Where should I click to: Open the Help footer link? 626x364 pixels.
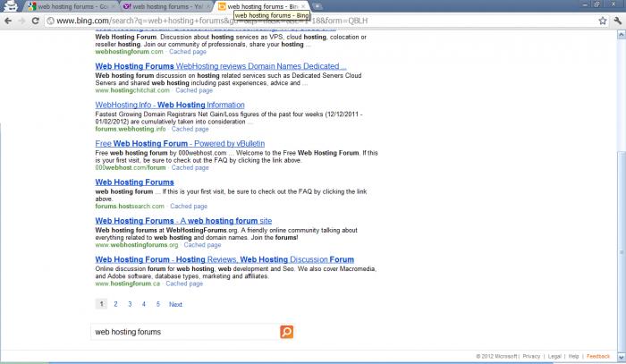[x=574, y=357]
